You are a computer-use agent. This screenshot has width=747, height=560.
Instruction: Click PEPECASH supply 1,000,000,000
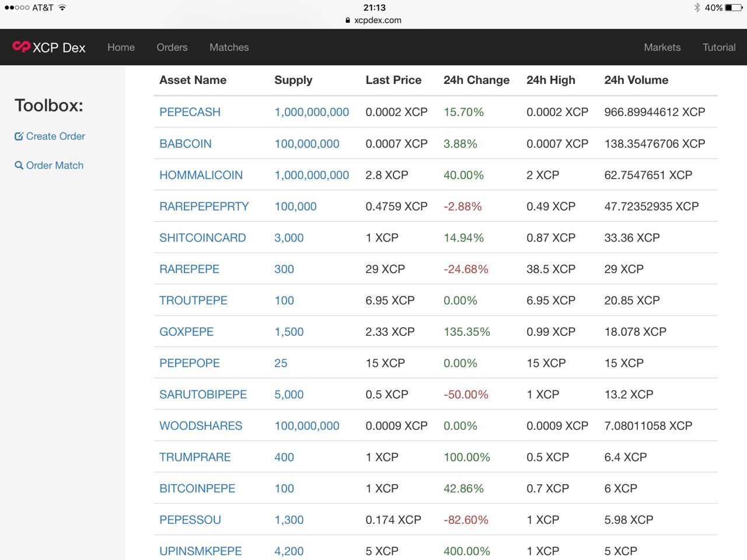click(x=312, y=112)
